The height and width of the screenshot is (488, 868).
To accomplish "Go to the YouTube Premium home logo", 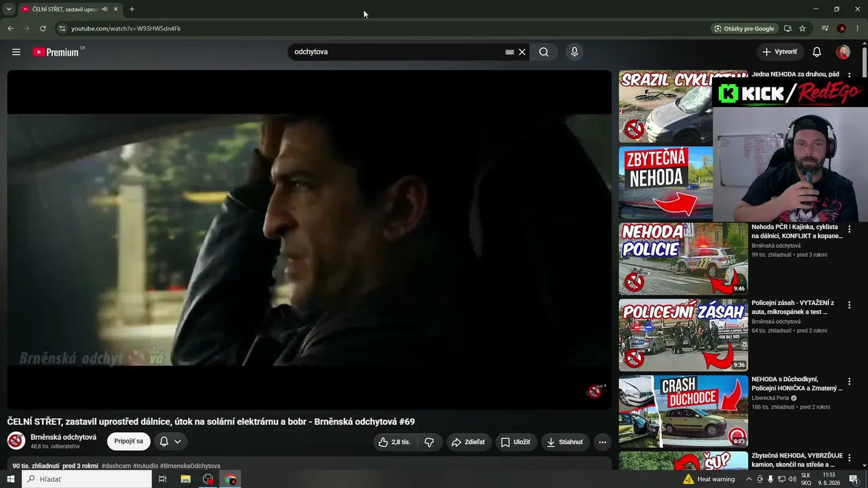I will pos(56,52).
